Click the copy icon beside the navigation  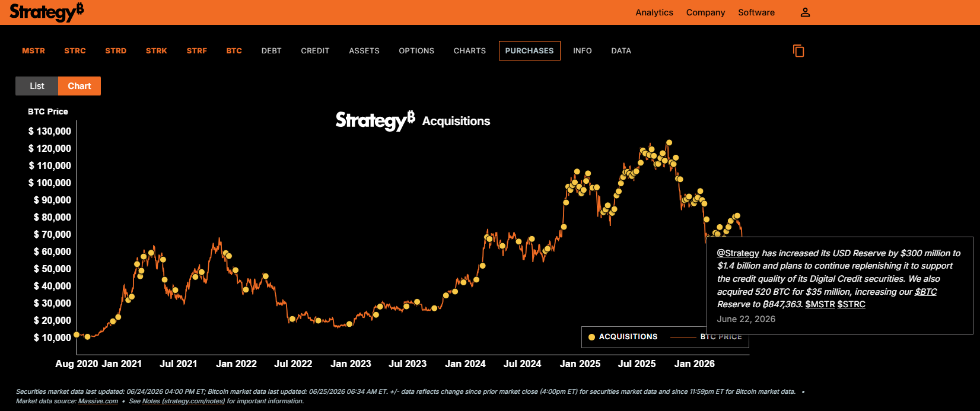[798, 51]
